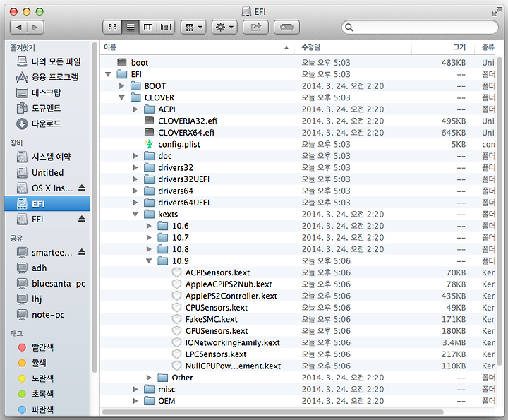508x420 pixels.
Task: Select config.plist file
Action: click(x=179, y=144)
